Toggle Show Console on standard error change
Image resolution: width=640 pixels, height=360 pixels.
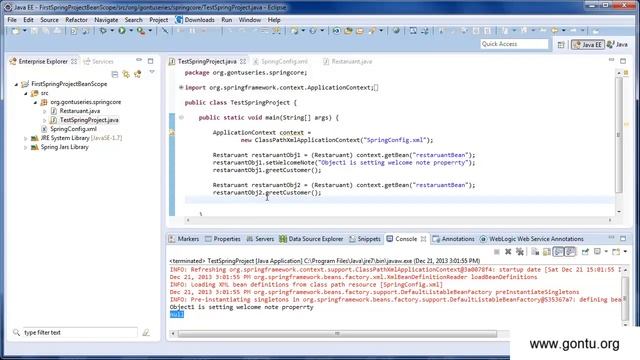tap(570, 251)
